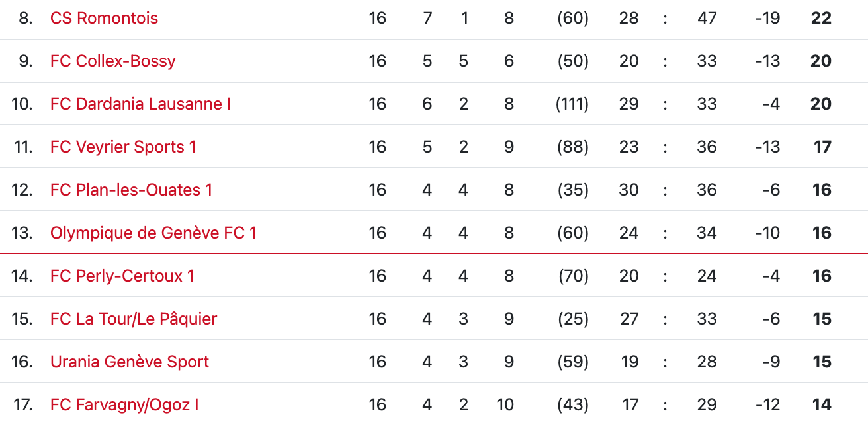Viewport: 868px width, 423px height.
Task: Open the CS Romontois team link
Action: (x=104, y=18)
